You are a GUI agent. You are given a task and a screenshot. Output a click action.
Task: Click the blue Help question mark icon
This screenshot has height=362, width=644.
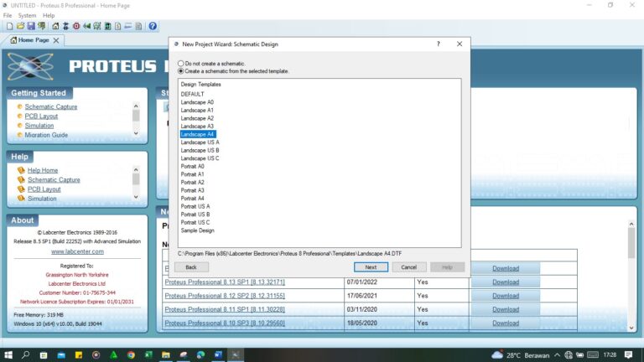pyautogui.click(x=153, y=26)
